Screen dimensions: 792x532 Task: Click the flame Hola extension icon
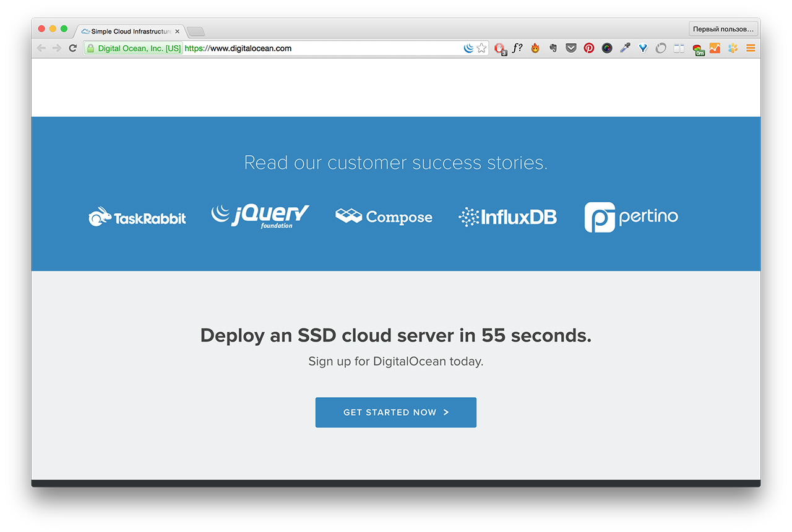tap(535, 48)
